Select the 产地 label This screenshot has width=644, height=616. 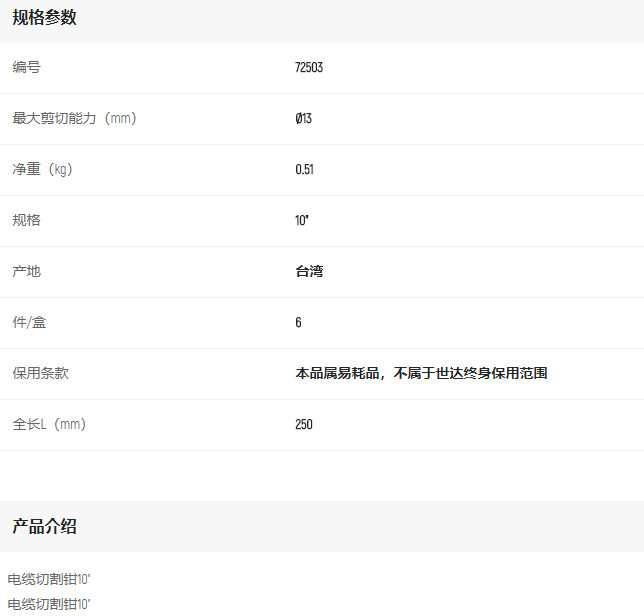[26, 272]
